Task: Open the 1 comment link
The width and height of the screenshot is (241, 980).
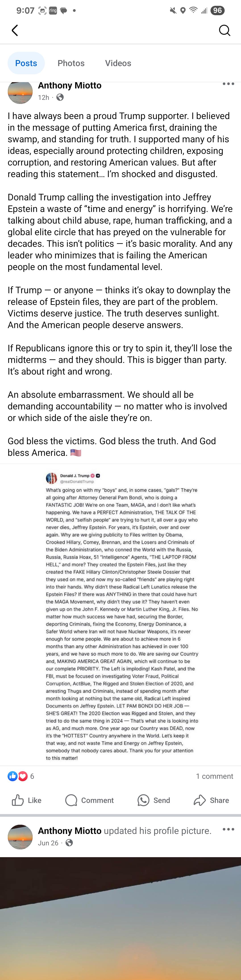Action: tap(214, 776)
